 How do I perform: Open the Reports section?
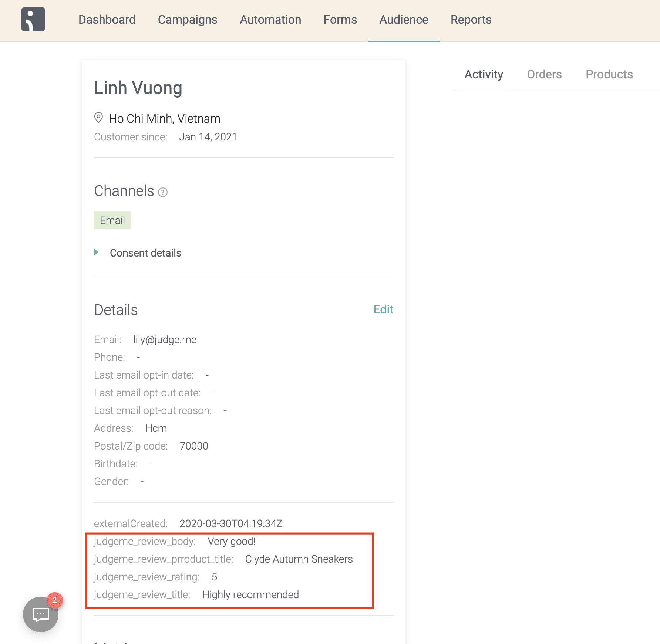click(471, 20)
